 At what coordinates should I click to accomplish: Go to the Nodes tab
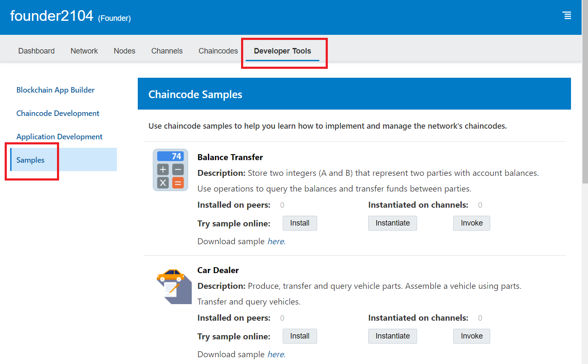(125, 51)
